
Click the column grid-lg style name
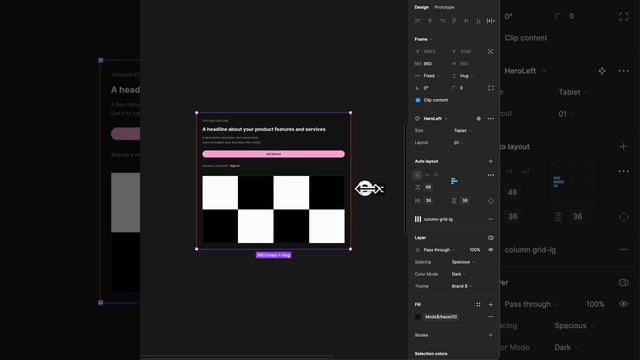(x=438, y=219)
